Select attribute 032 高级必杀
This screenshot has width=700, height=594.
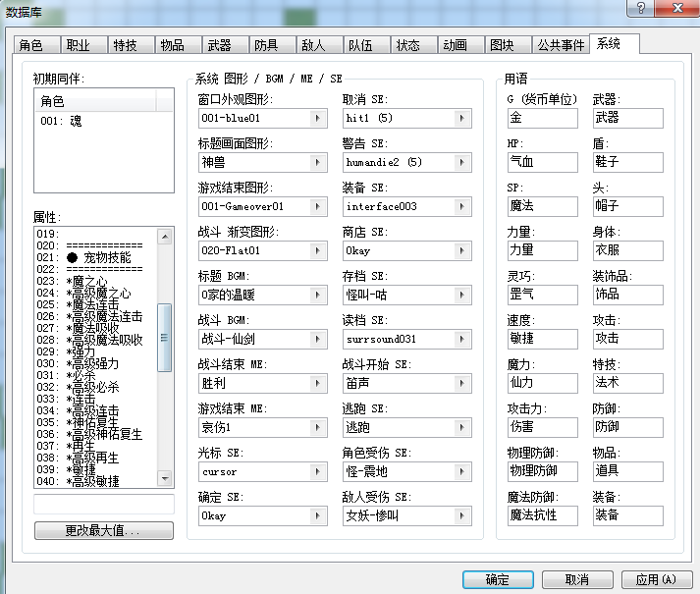point(96,387)
